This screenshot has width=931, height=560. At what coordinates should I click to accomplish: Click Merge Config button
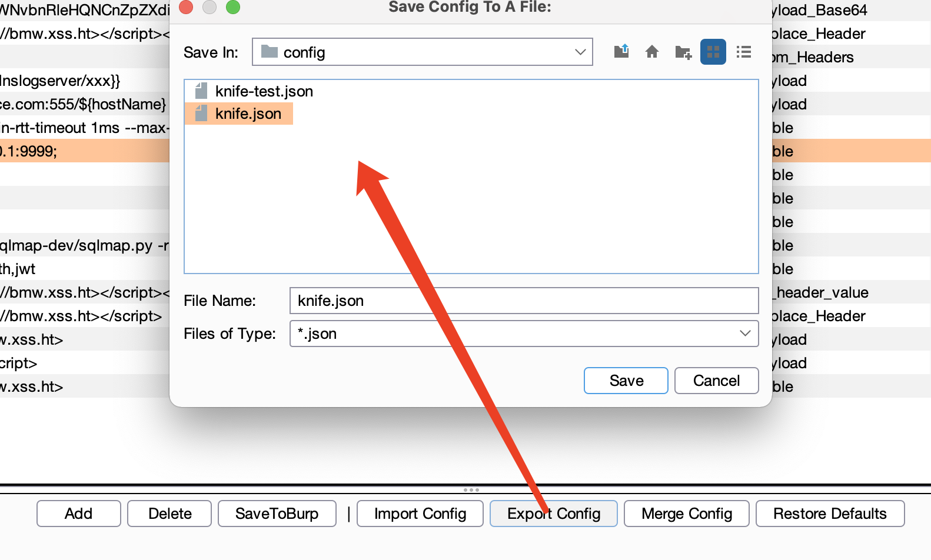686,514
